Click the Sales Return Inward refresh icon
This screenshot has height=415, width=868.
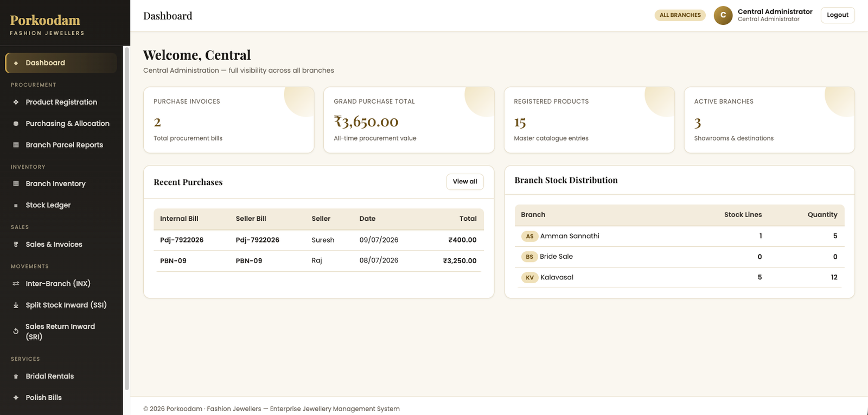(x=16, y=331)
